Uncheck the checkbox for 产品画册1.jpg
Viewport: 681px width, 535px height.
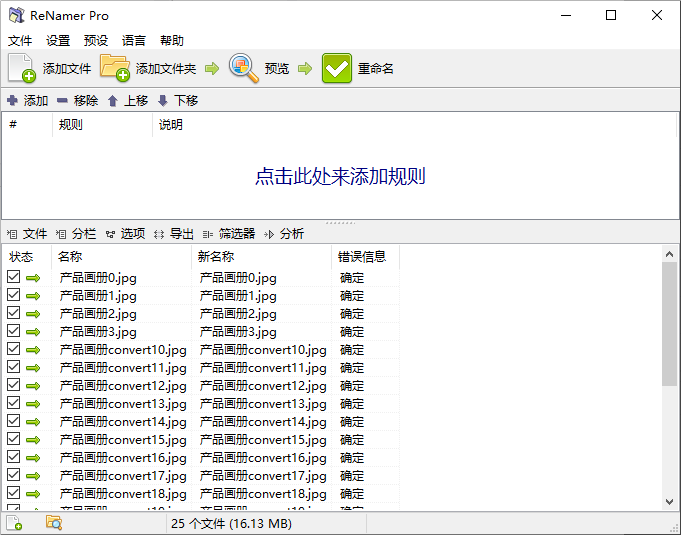coord(13,295)
